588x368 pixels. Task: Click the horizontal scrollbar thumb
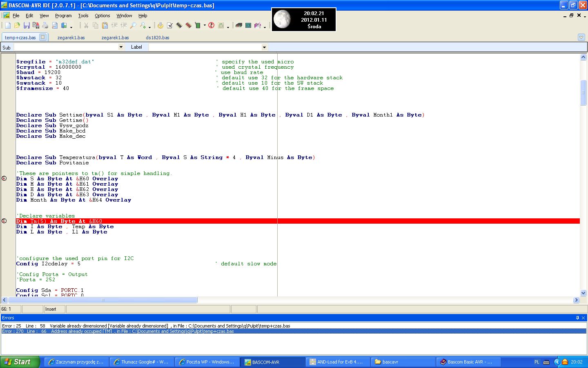point(103,300)
